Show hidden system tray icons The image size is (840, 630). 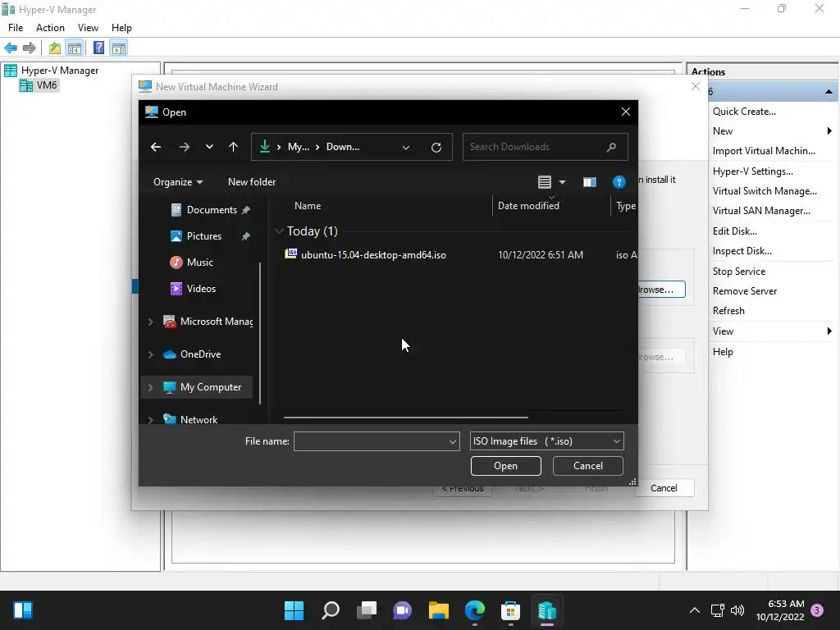pyautogui.click(x=694, y=610)
